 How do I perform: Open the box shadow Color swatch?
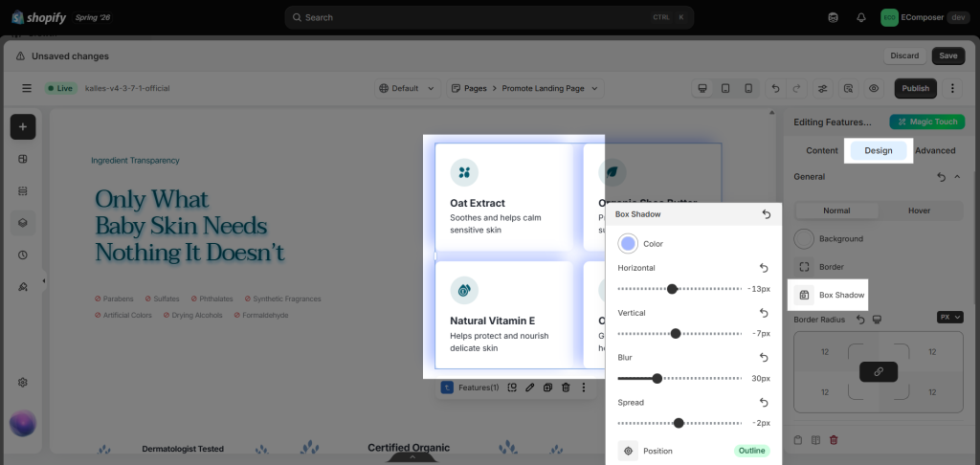click(x=628, y=244)
